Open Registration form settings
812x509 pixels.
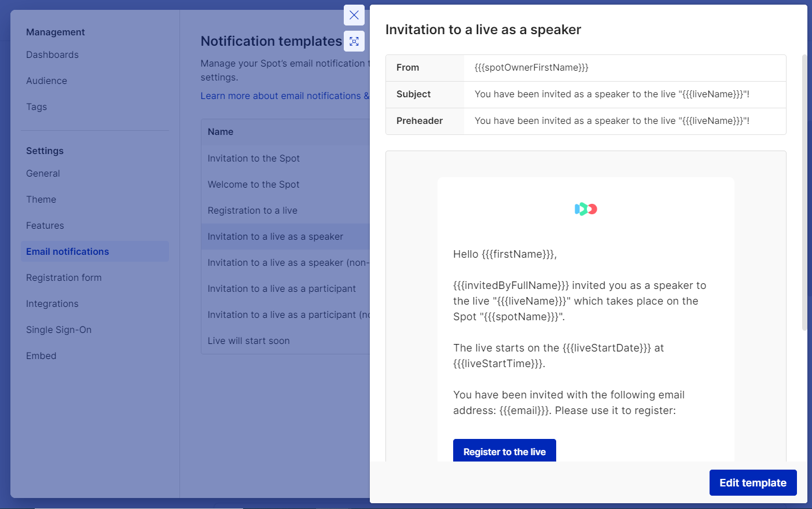coord(64,278)
